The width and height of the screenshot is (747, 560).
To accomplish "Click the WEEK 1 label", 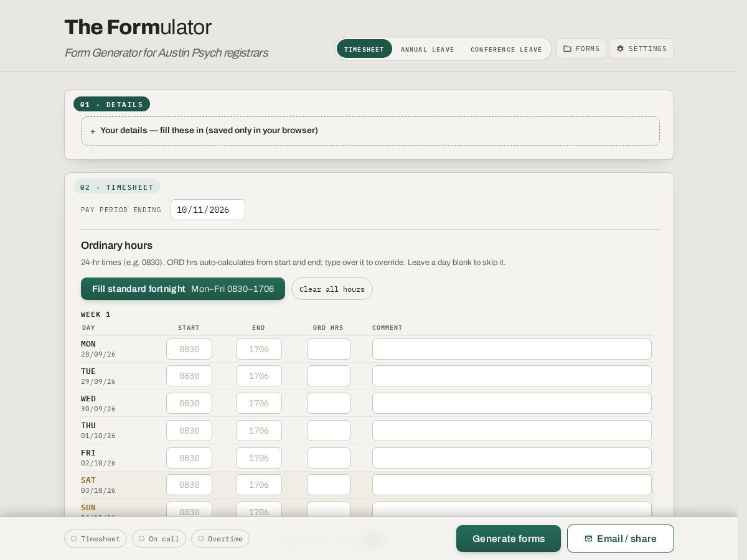I will click(96, 314).
